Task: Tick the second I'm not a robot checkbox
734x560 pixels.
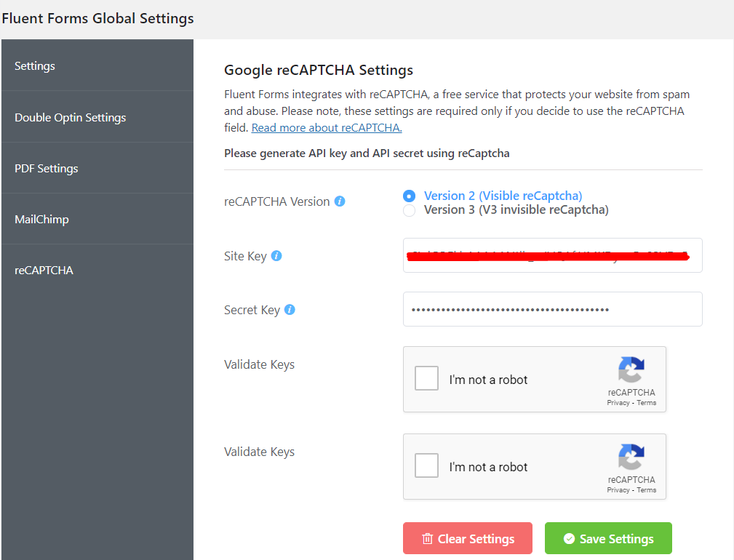Action: (426, 465)
